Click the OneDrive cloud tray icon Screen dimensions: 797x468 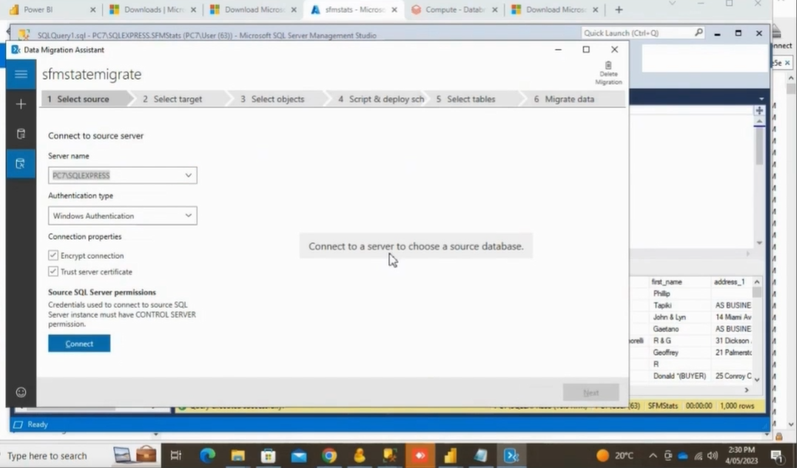683,456
